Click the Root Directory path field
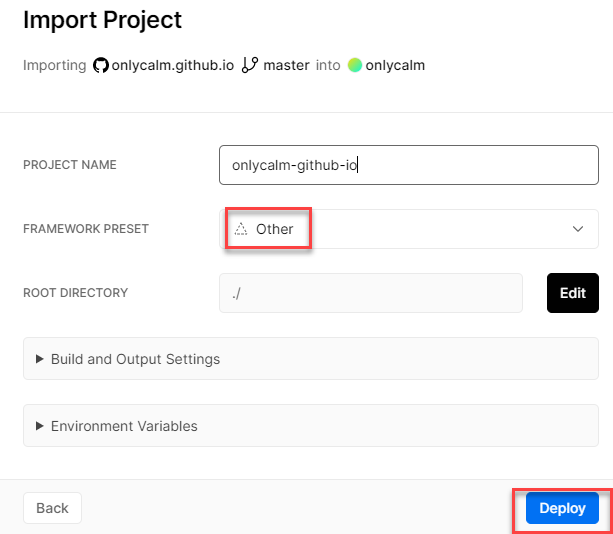This screenshot has height=534, width=613. click(x=371, y=293)
